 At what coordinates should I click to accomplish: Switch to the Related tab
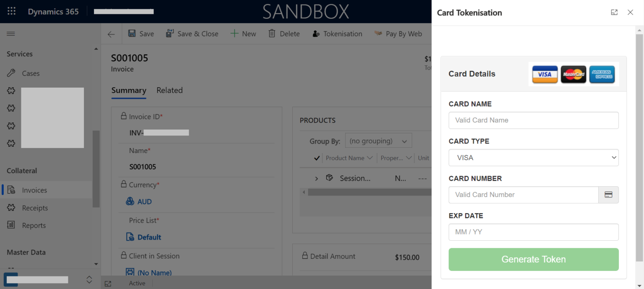tap(169, 90)
